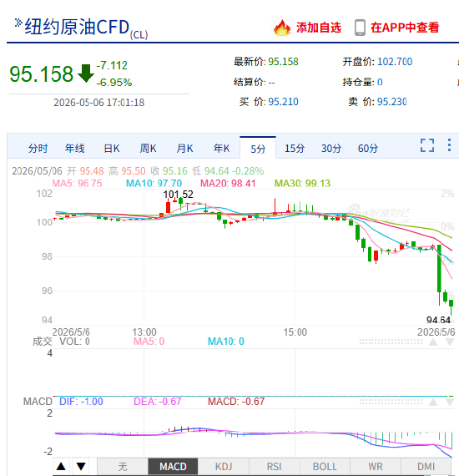Open the three-dot more options menu
The width and height of the screenshot is (459, 476).
[449, 145]
